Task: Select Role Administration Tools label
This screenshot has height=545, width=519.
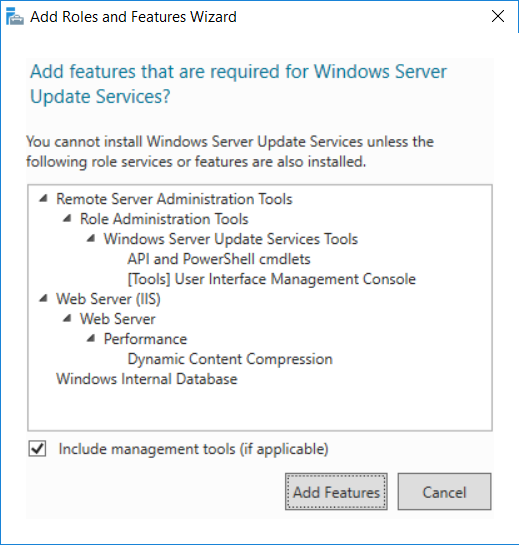Action: coord(164,219)
